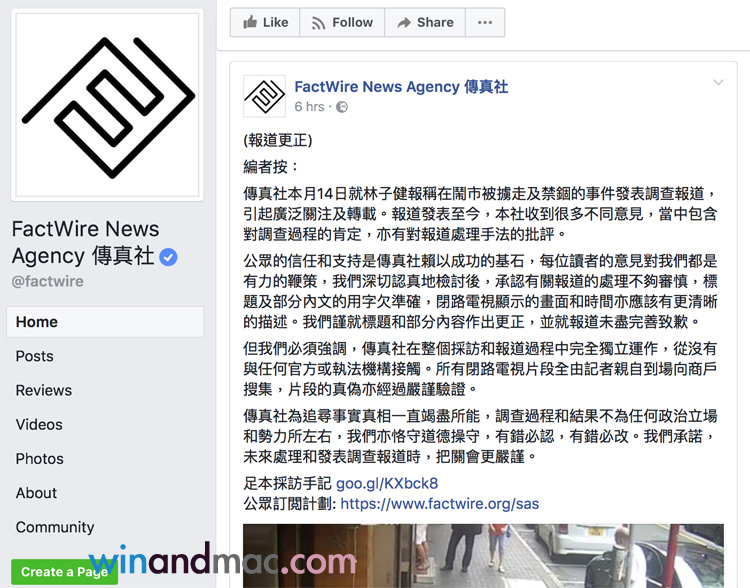The image size is (750, 588).
Task: Open the Videos section
Action: pyautogui.click(x=39, y=425)
